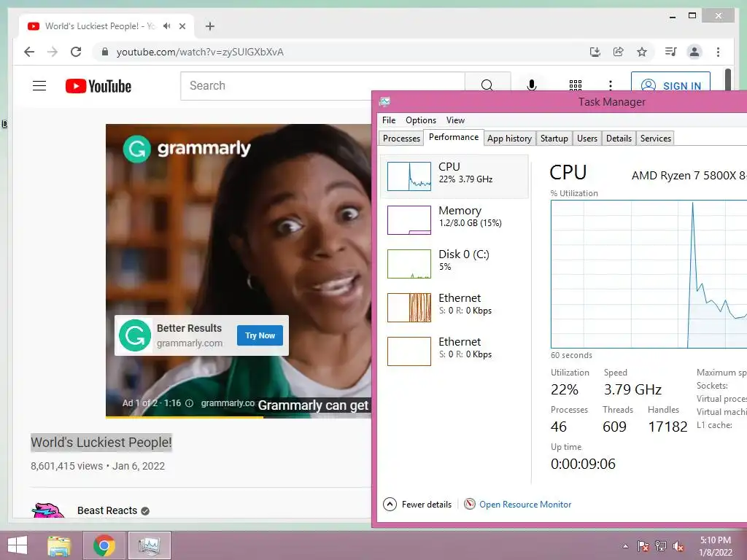Go back with Chrome back arrow
Image resolution: width=747 pixels, height=560 pixels.
tap(29, 52)
